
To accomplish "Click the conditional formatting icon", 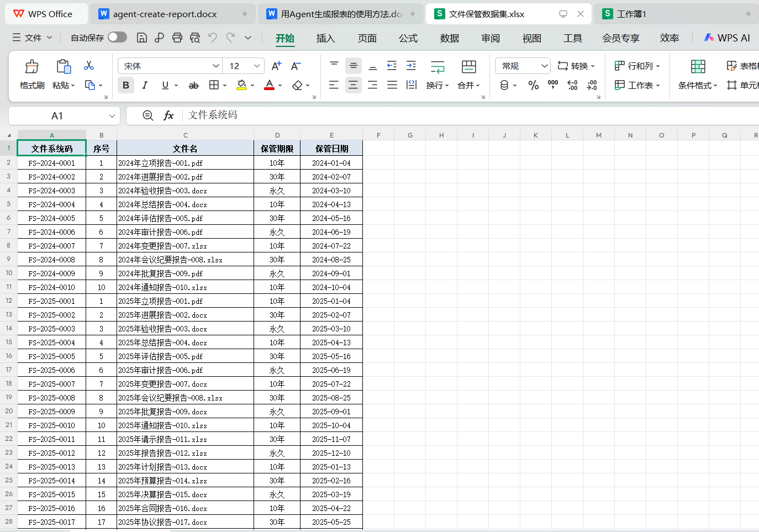I will point(698,67).
